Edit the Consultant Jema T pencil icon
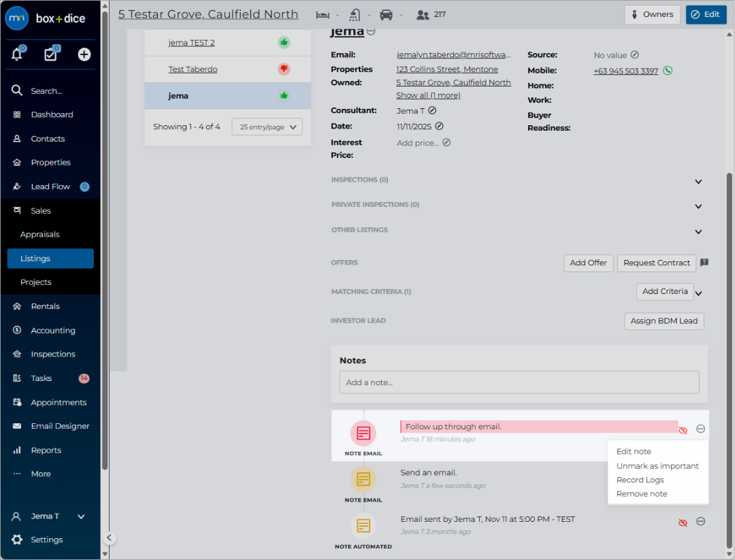This screenshot has height=560, width=735. click(432, 111)
